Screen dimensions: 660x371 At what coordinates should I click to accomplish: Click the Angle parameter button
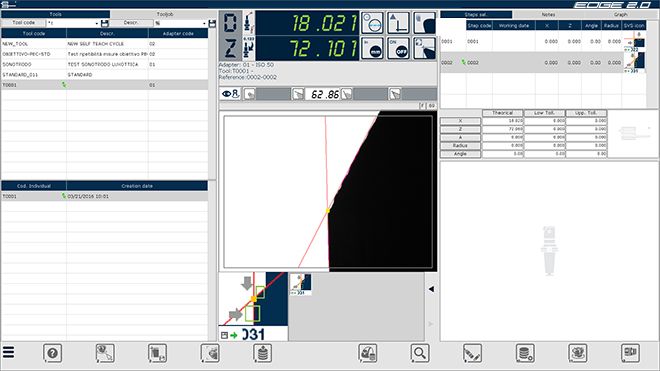pos(460,154)
